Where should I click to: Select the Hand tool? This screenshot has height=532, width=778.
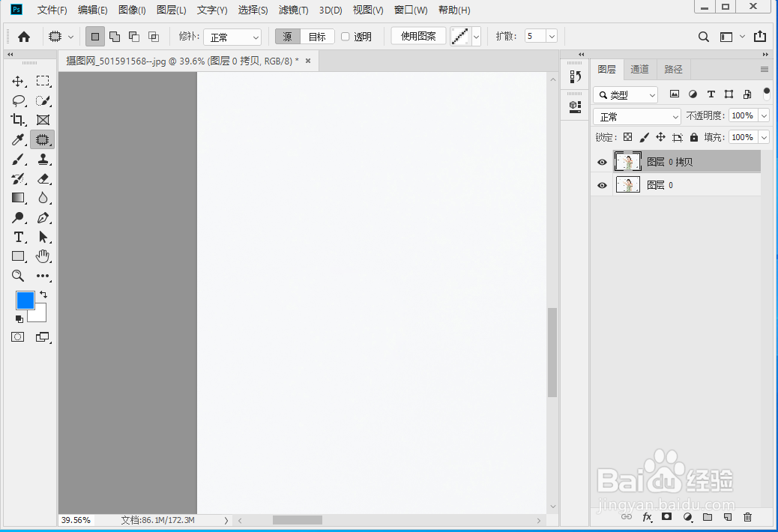click(x=43, y=256)
